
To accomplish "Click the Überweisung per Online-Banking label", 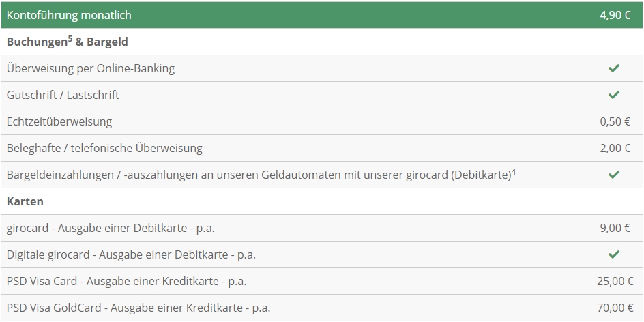I will 91,68.
